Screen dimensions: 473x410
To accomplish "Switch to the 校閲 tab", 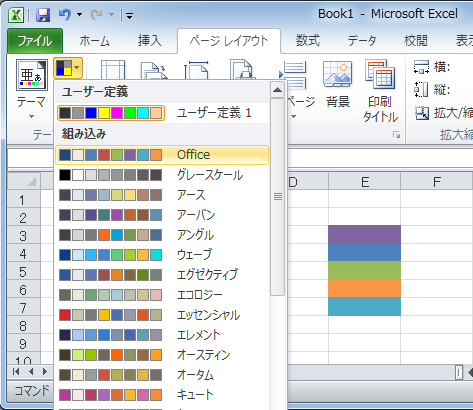I will point(416,41).
